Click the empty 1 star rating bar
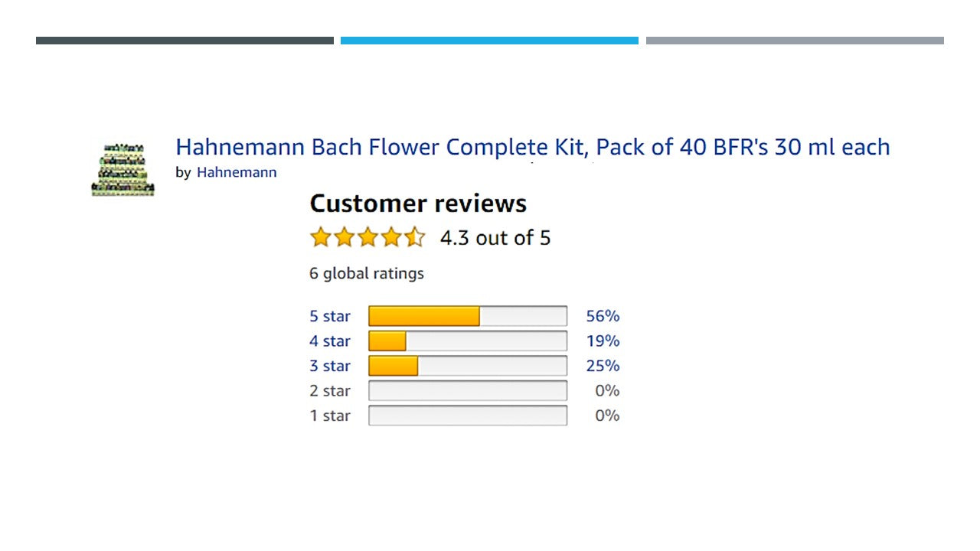This screenshot has height=551, width=980. click(468, 416)
